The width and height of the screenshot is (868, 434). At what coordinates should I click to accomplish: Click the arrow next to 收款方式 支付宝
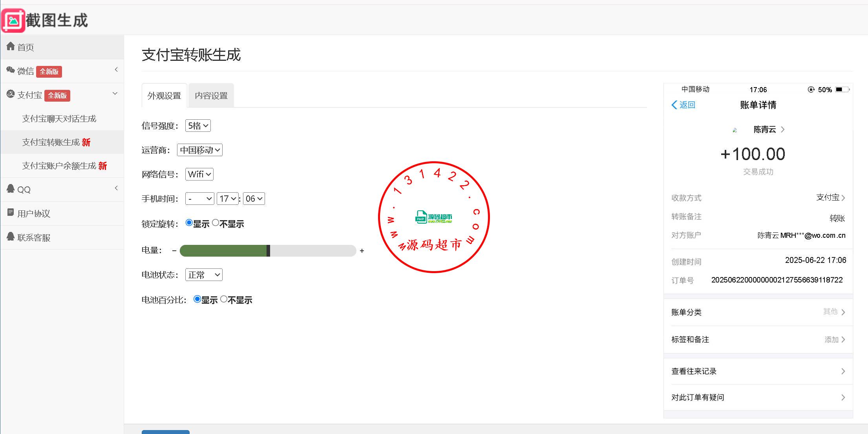coord(843,198)
